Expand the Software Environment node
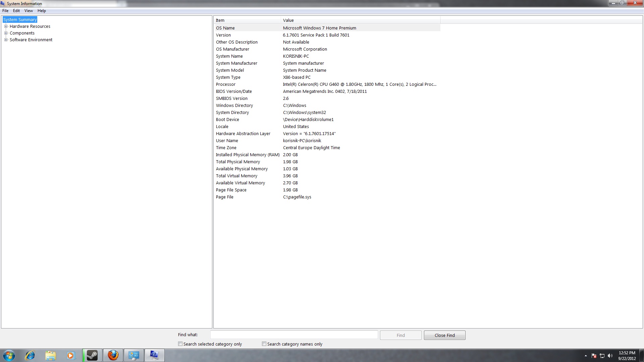 coord(6,40)
